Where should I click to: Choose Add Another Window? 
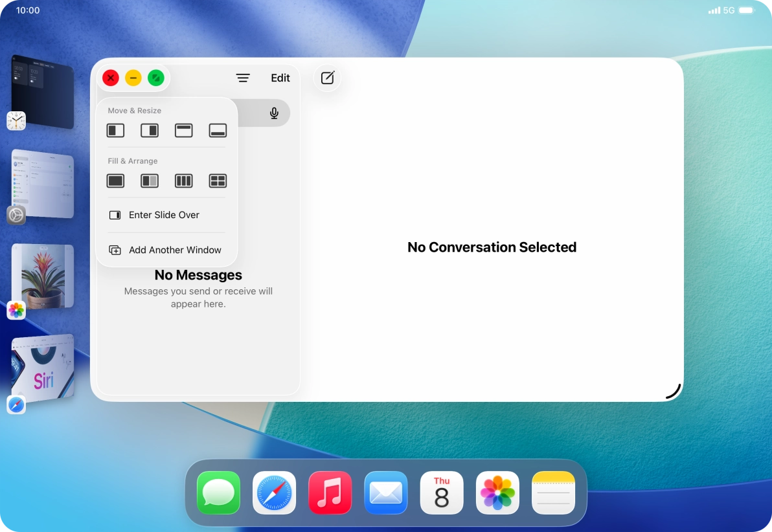tap(175, 250)
